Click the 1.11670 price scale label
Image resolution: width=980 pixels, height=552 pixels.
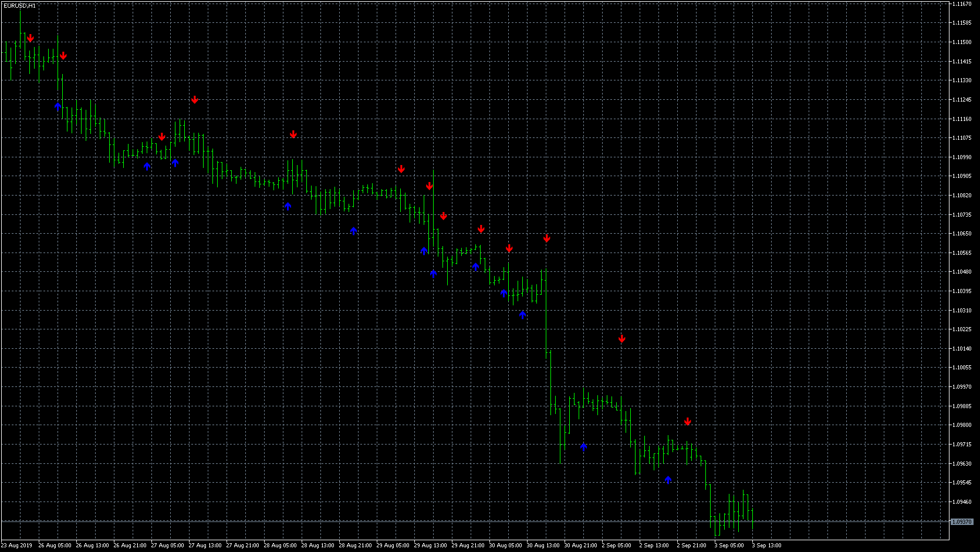click(x=962, y=4)
